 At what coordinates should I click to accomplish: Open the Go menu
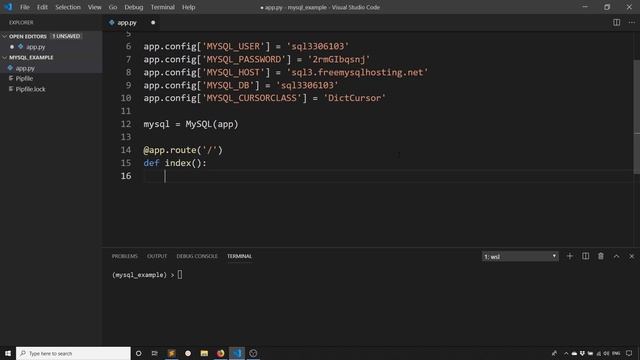(113, 7)
